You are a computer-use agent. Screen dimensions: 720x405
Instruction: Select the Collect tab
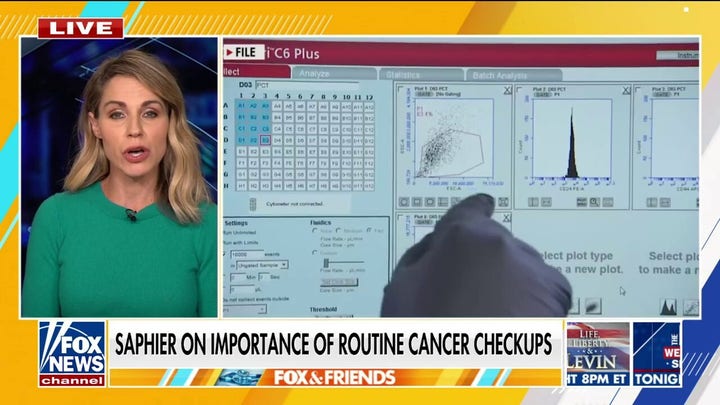coord(257,72)
